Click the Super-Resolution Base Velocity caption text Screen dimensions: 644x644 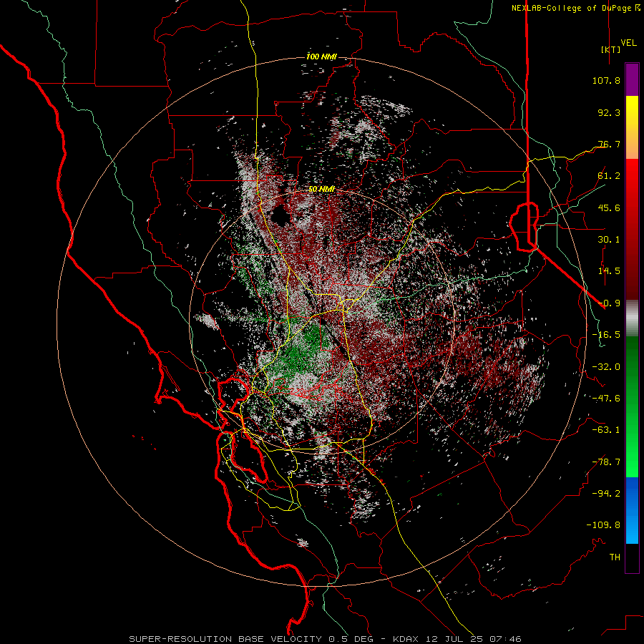tap(325, 639)
